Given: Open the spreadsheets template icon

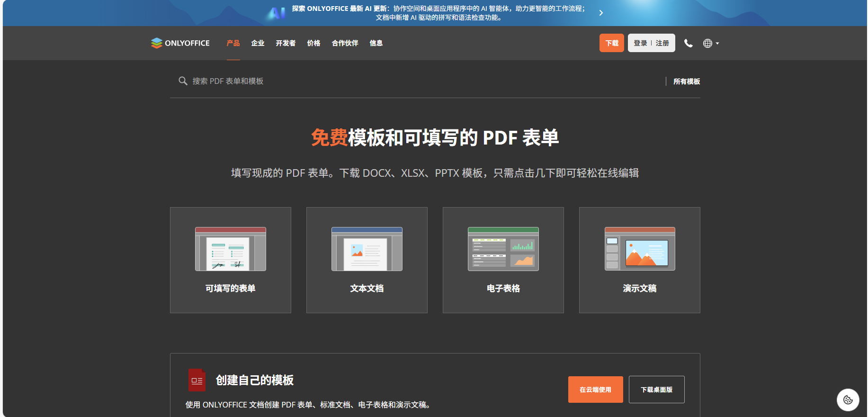Looking at the screenshot, I should point(503,249).
